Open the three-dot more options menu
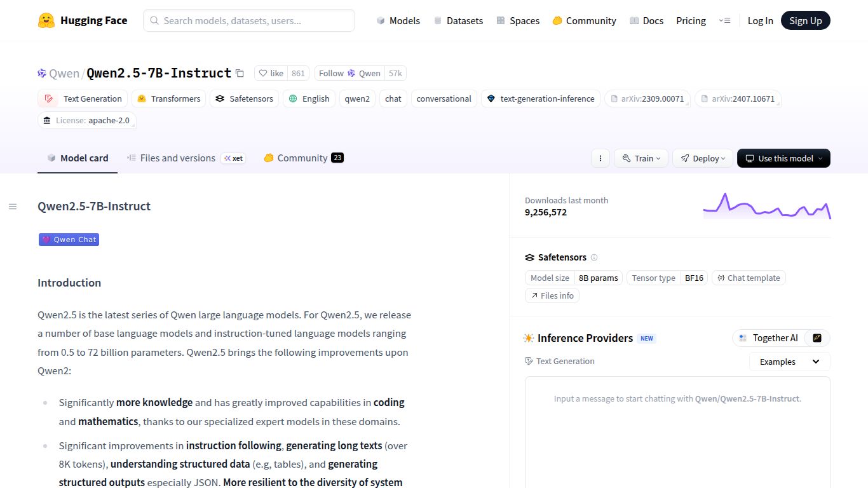Screen dimensions: 868x488 [600, 158]
